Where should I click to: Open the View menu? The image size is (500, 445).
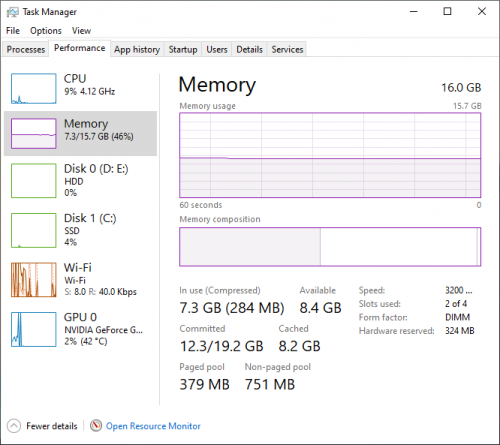81,31
